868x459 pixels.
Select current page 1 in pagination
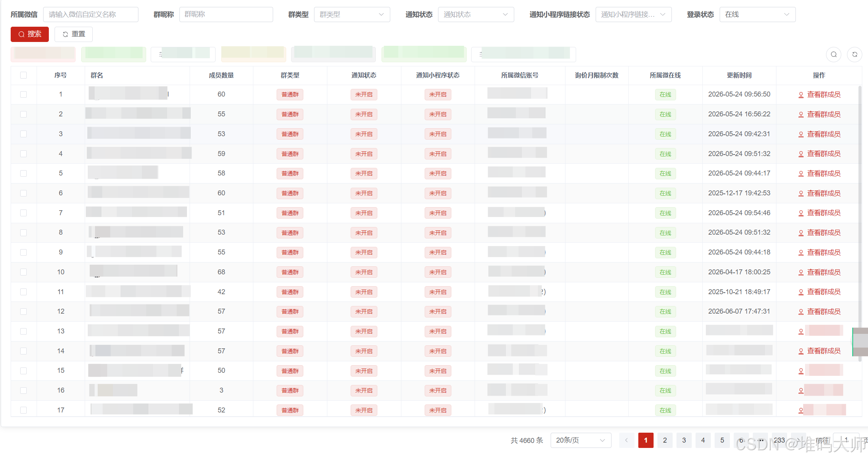646,440
